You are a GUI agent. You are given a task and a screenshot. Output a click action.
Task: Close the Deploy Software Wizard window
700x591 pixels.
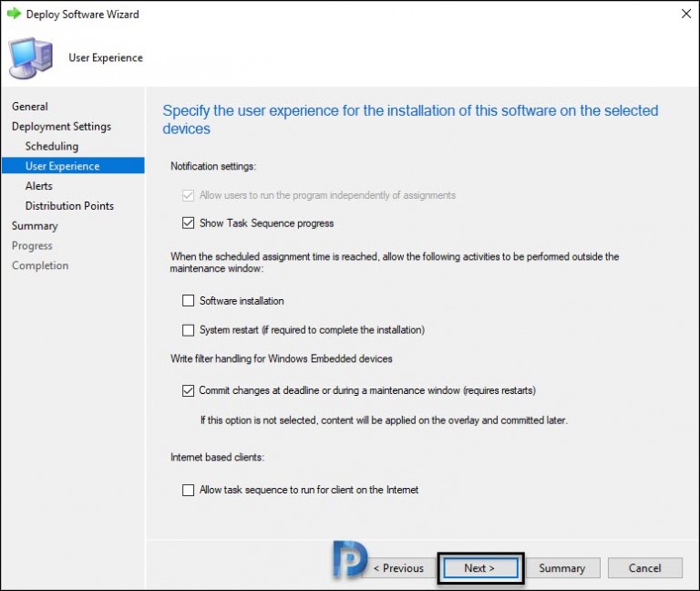[686, 14]
